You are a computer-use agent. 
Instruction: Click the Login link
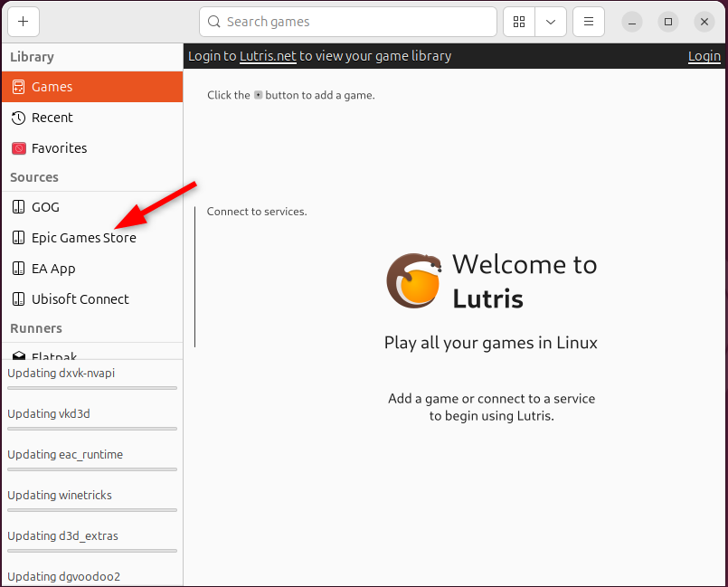tap(704, 56)
